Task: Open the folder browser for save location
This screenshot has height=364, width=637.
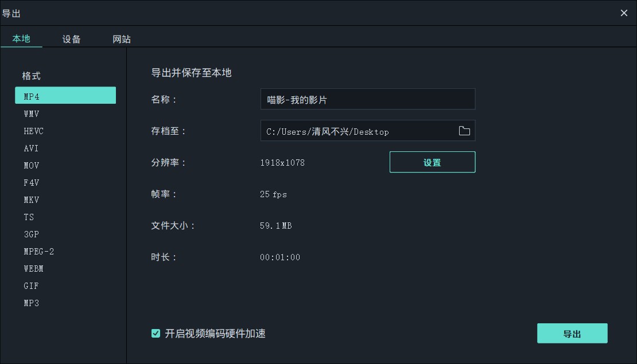Action: pyautogui.click(x=464, y=131)
